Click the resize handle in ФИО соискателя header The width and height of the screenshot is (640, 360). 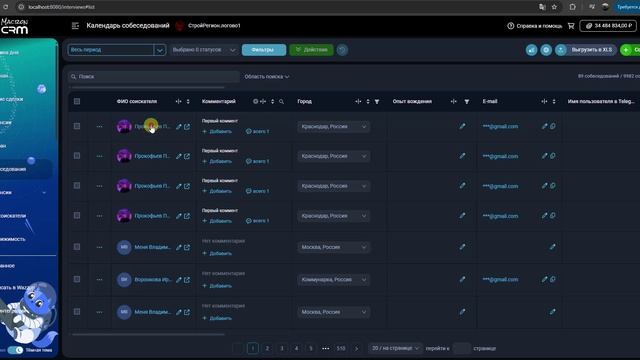pos(178,101)
